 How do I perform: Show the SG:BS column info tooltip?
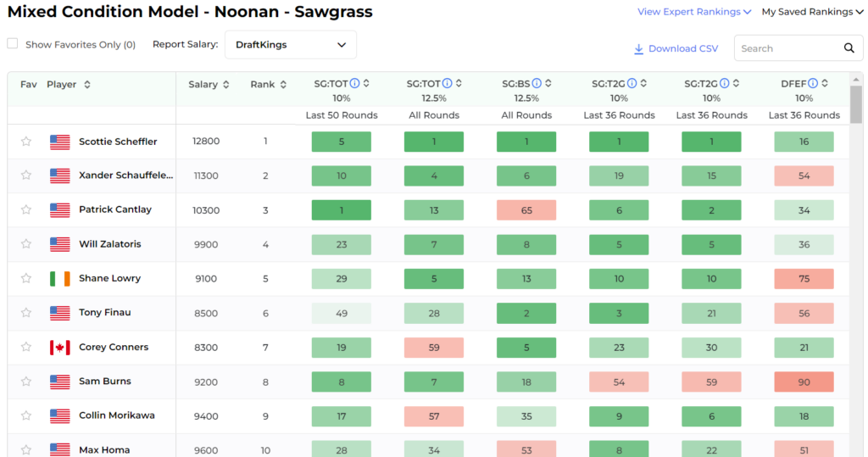point(537,84)
